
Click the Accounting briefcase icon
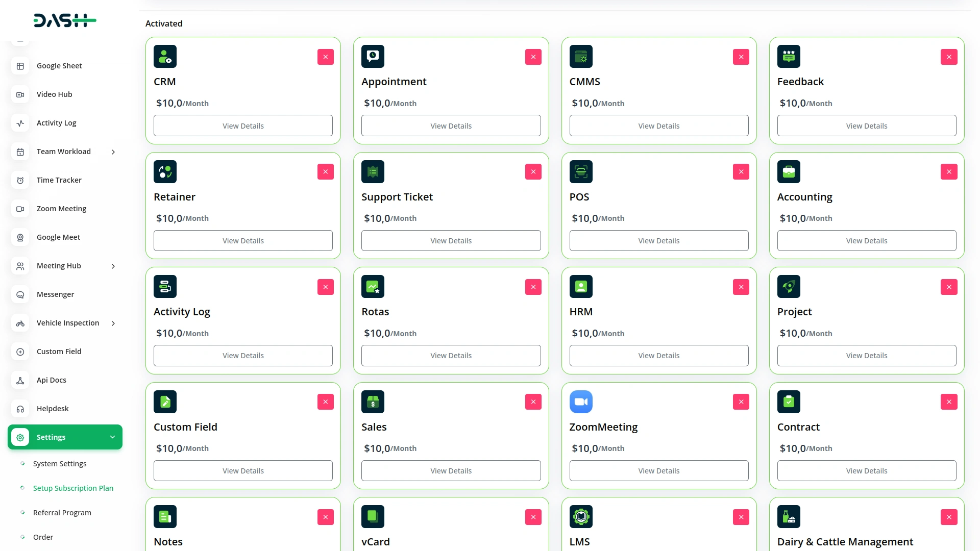[789, 172]
